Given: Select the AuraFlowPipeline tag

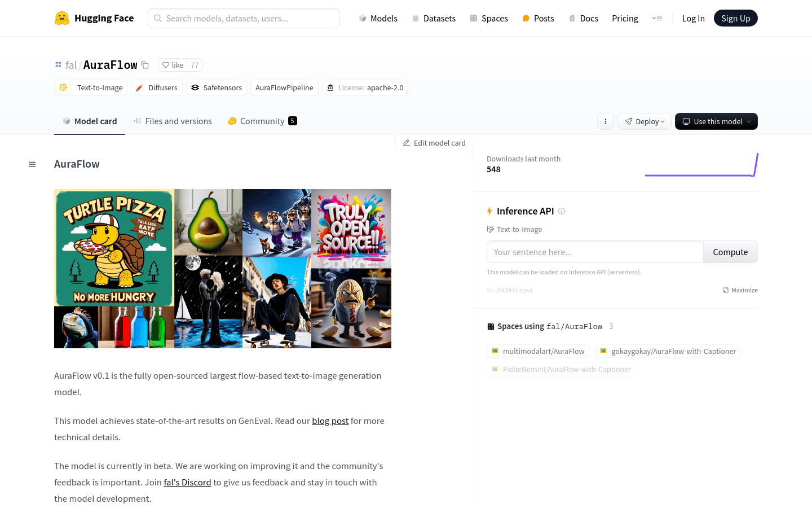Looking at the screenshot, I should tap(284, 87).
